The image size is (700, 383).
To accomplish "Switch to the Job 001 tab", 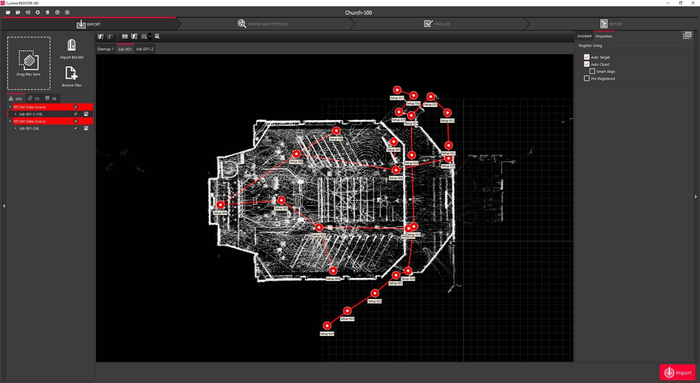I will [x=125, y=49].
